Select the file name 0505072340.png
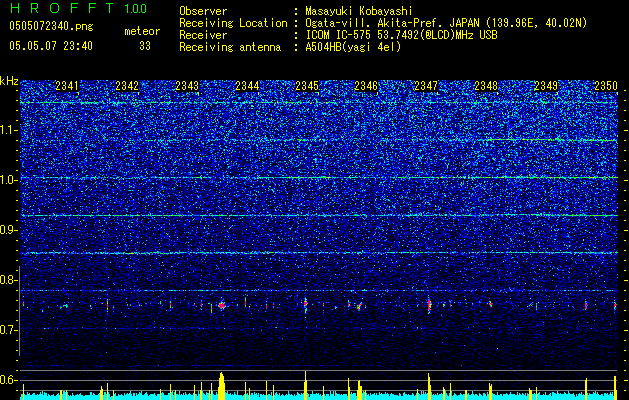This screenshot has width=629, height=400. point(51,27)
